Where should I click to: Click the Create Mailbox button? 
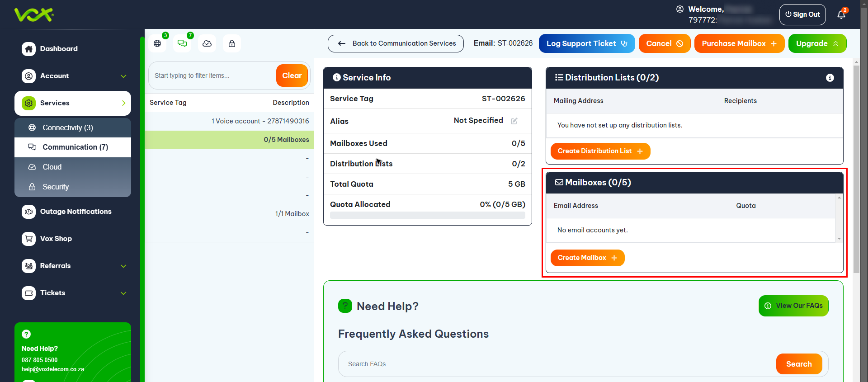[x=587, y=258]
